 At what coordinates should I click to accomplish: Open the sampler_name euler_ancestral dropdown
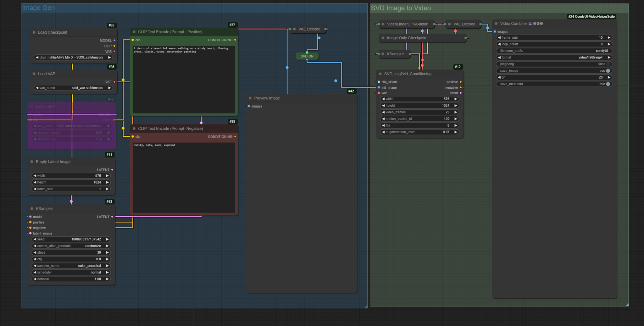point(71,266)
